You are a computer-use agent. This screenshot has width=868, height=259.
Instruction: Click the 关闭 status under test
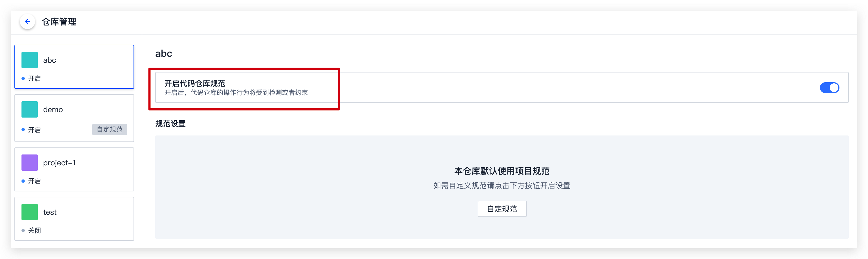34,230
